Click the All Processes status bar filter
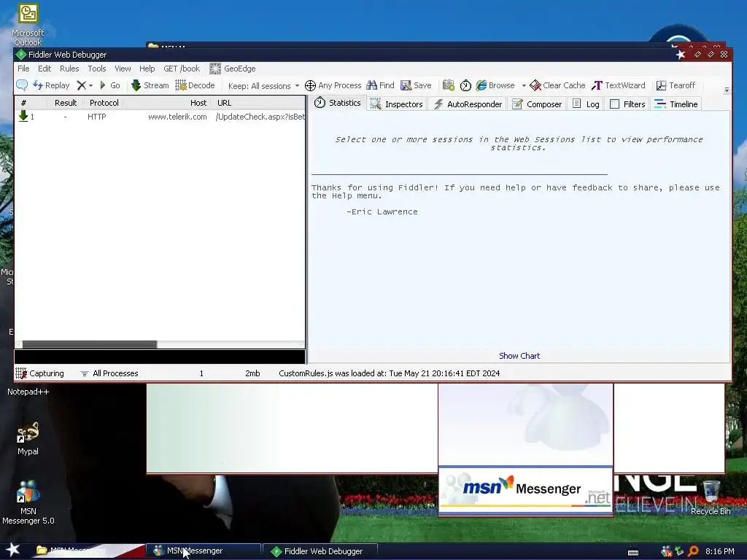Image resolution: width=747 pixels, height=560 pixels. [109, 373]
